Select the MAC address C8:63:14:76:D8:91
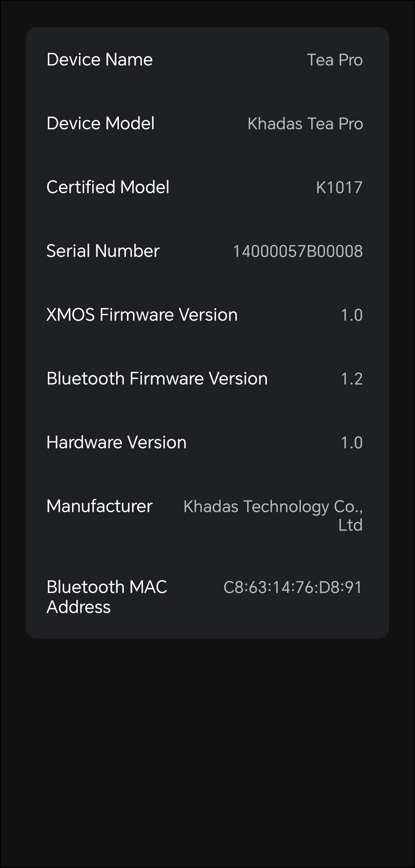The height and width of the screenshot is (868, 415). 292,588
